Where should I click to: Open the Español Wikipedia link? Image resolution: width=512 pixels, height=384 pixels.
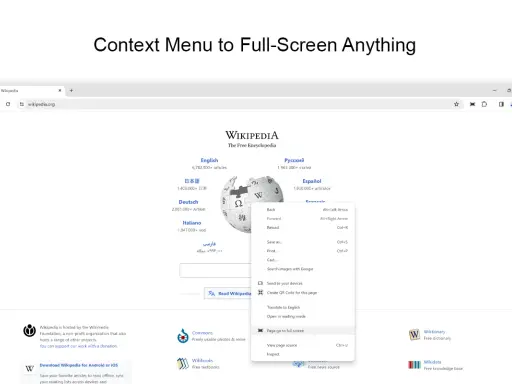[312, 181]
